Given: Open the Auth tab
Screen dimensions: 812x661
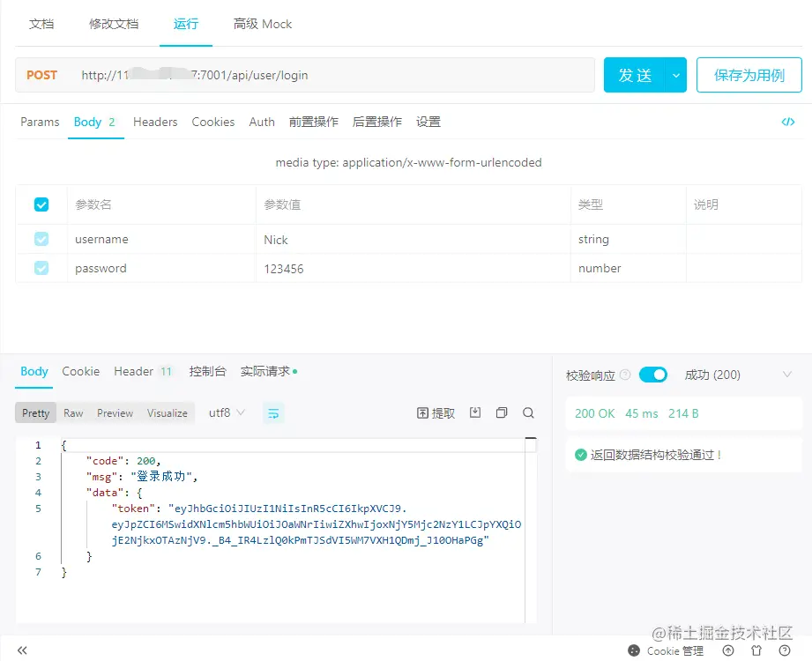Looking at the screenshot, I should [x=262, y=122].
